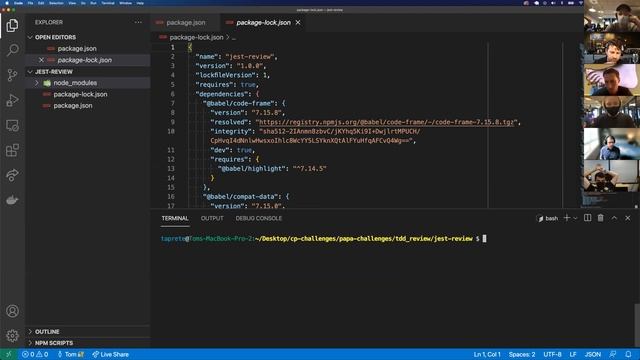Click the Tom branch item in status bar
The height and width of the screenshot is (360, 640).
70,354
